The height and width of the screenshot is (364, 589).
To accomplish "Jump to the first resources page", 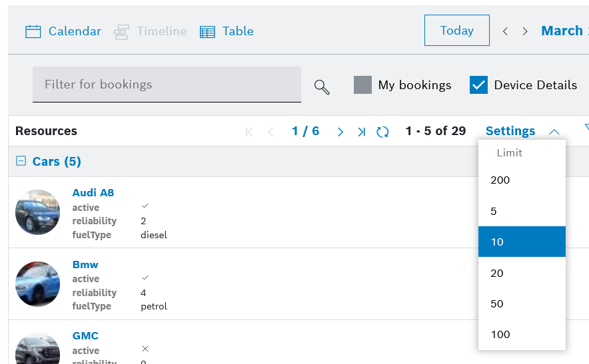I will point(250,132).
